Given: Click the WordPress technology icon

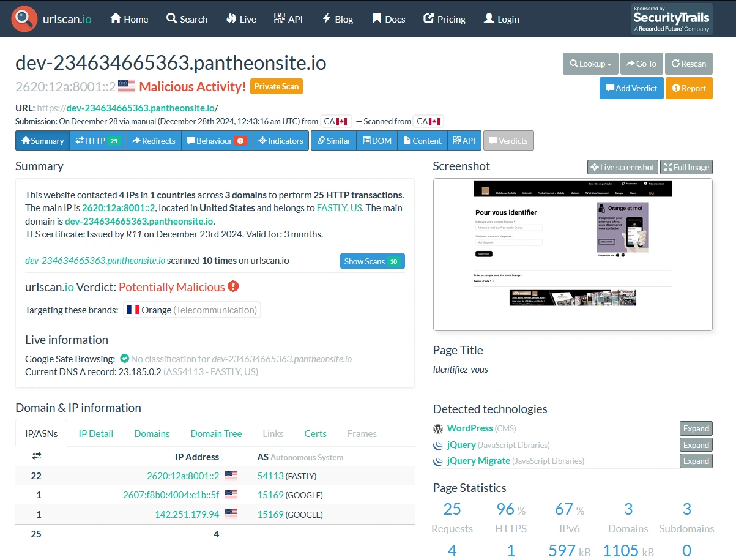Looking at the screenshot, I should pyautogui.click(x=438, y=428).
